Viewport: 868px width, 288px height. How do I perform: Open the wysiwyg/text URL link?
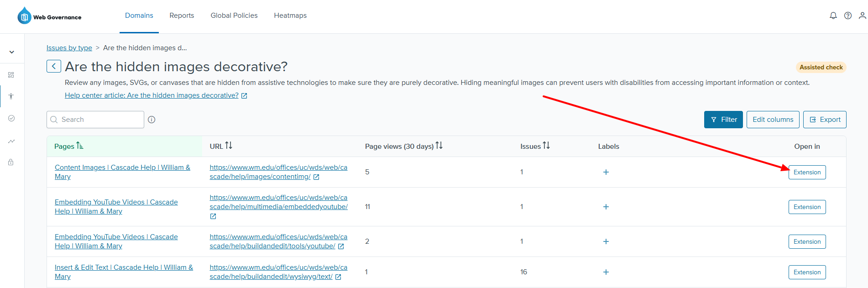[278, 272]
